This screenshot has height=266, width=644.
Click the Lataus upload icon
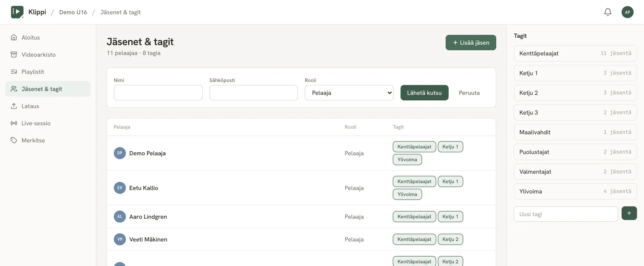(14, 106)
